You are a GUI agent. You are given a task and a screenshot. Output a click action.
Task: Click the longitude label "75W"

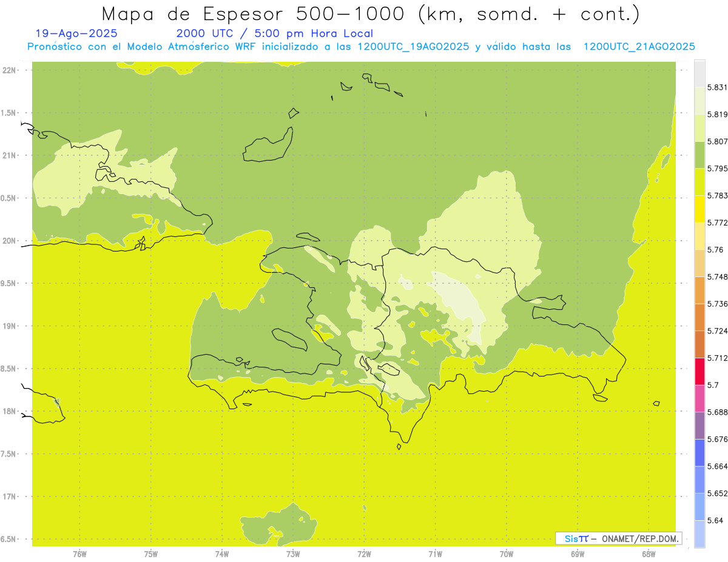coord(150,554)
